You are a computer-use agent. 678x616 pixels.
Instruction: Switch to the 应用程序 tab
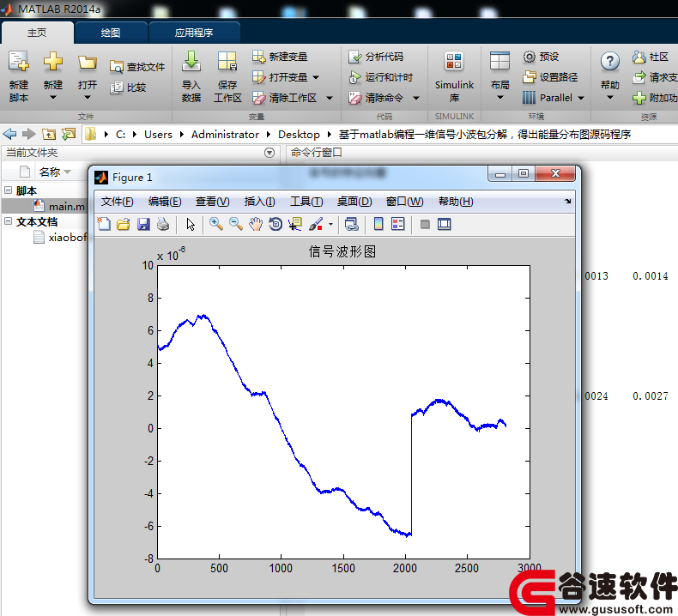[194, 33]
